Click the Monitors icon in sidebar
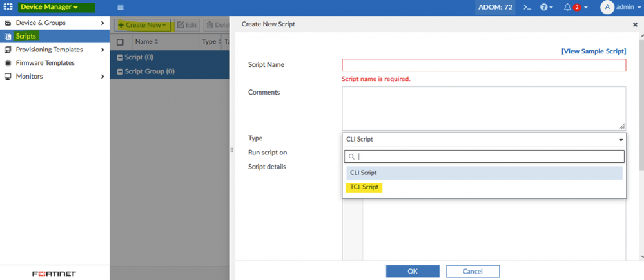This screenshot has height=280, width=644. [x=8, y=77]
